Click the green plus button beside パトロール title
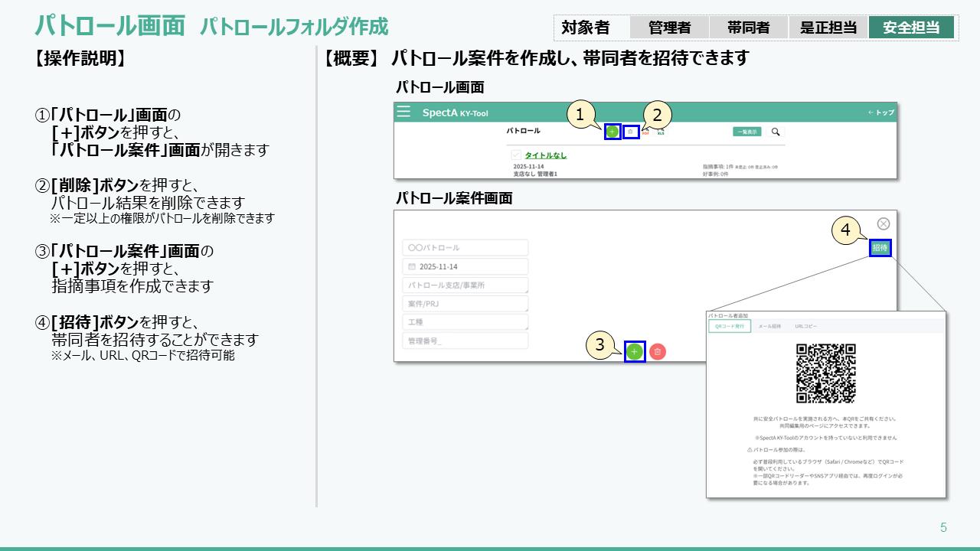This screenshot has height=551, width=980. 612,132
